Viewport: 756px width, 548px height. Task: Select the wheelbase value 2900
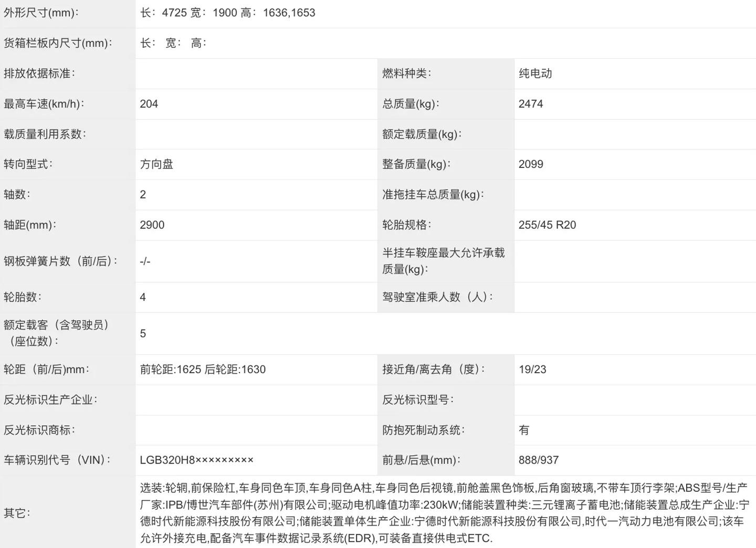(x=152, y=225)
